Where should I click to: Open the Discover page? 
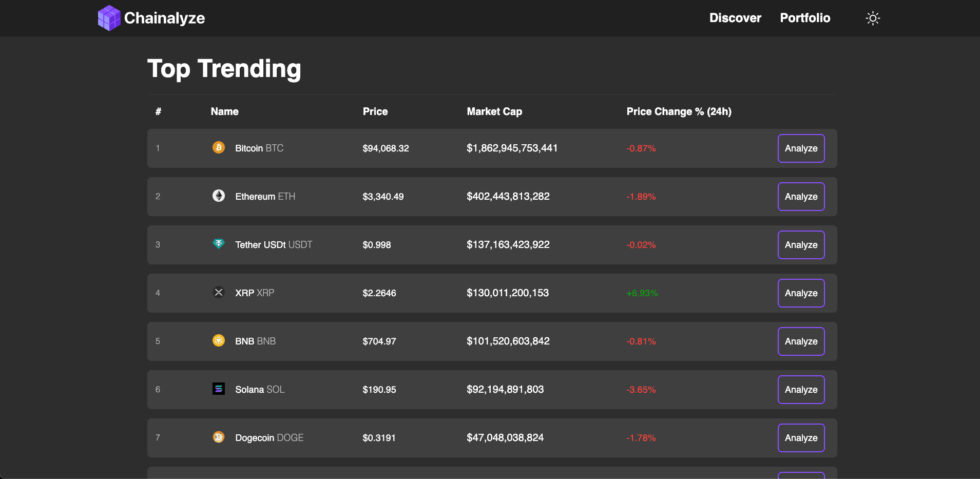pyautogui.click(x=735, y=18)
